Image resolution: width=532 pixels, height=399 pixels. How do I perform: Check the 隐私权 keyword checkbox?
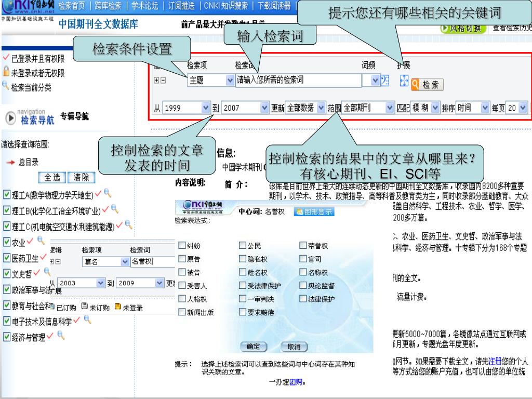click(243, 259)
